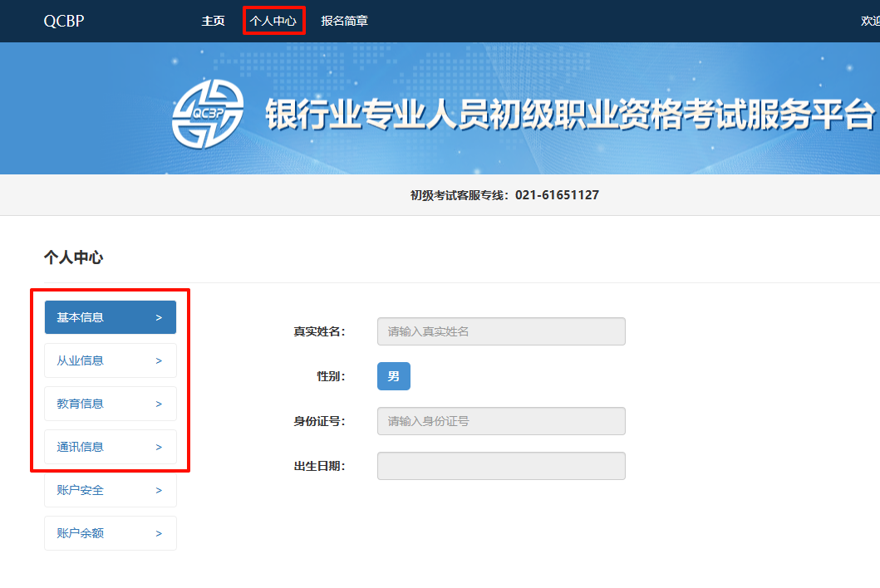Image resolution: width=880 pixels, height=588 pixels.
Task: Click the 个人中心 page heading
Action: pyautogui.click(x=73, y=257)
